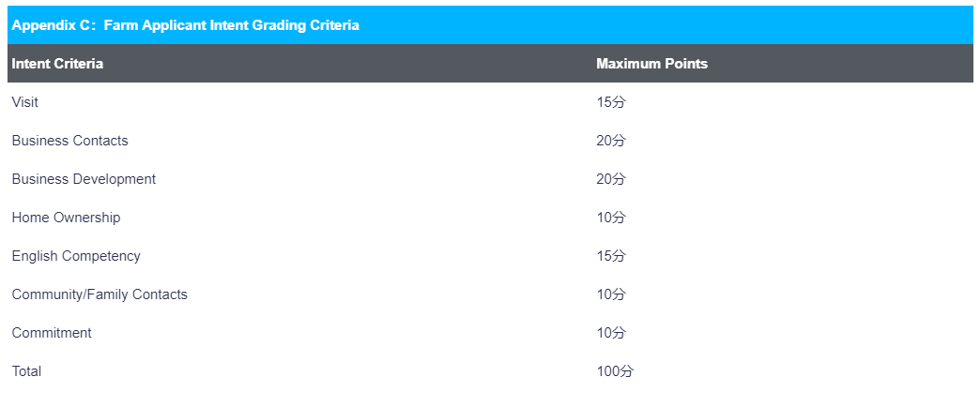Select the Commitment row label

52,333
